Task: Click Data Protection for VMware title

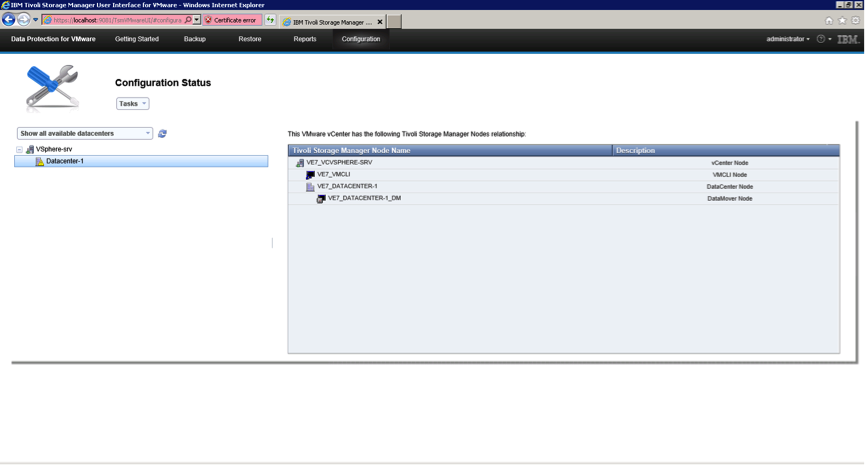Action: [x=53, y=39]
